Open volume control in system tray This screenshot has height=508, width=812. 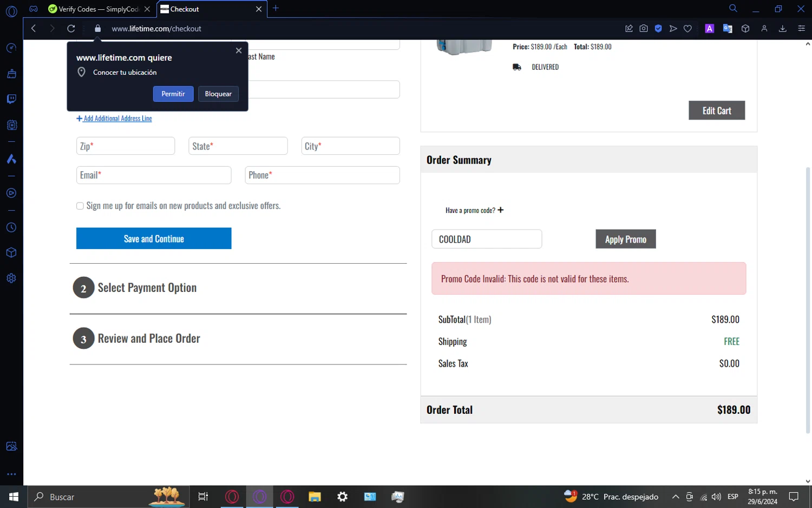(x=717, y=497)
